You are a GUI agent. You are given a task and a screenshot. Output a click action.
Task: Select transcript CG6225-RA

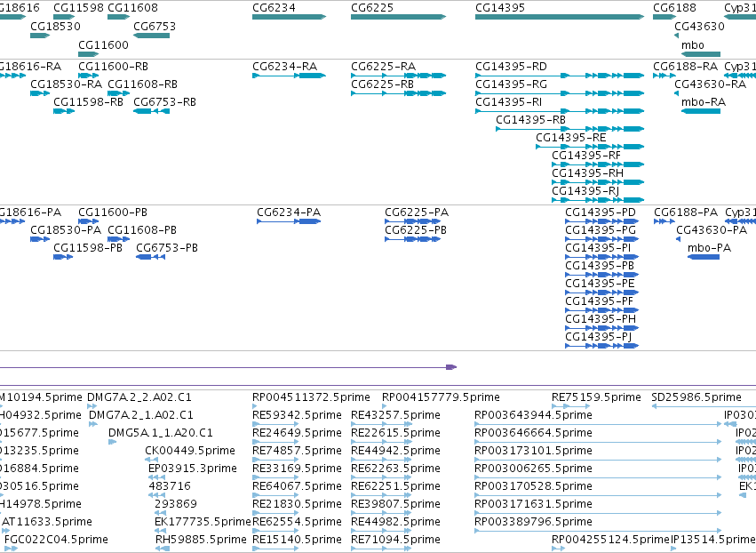(x=398, y=76)
